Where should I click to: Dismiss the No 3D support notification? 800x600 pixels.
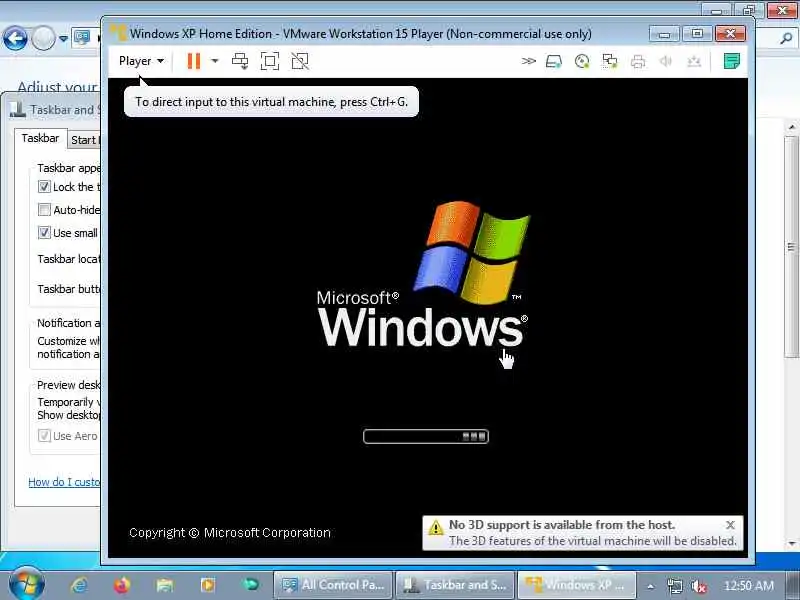730,524
